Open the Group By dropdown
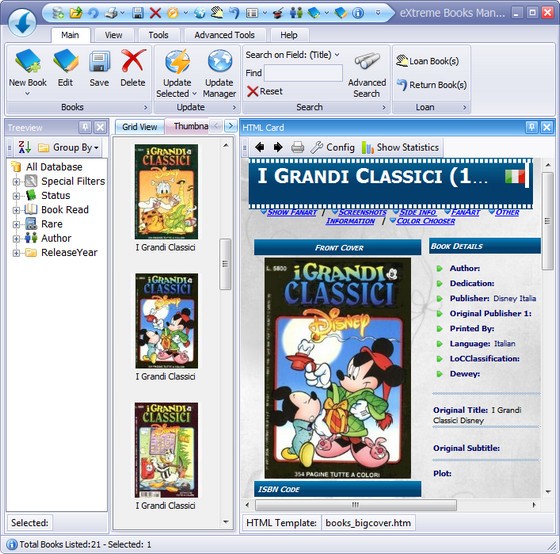This screenshot has width=560, height=554. [x=68, y=147]
